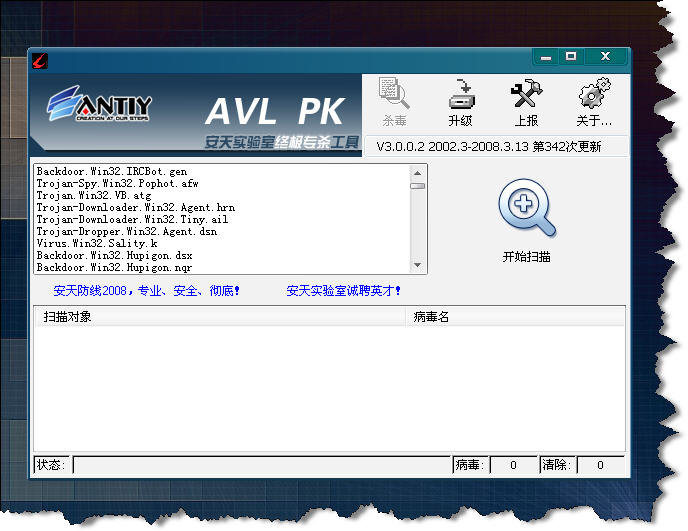The height and width of the screenshot is (531, 688).
Task: Select Virus.Win32.Sality.k entry
Action: tap(97, 243)
